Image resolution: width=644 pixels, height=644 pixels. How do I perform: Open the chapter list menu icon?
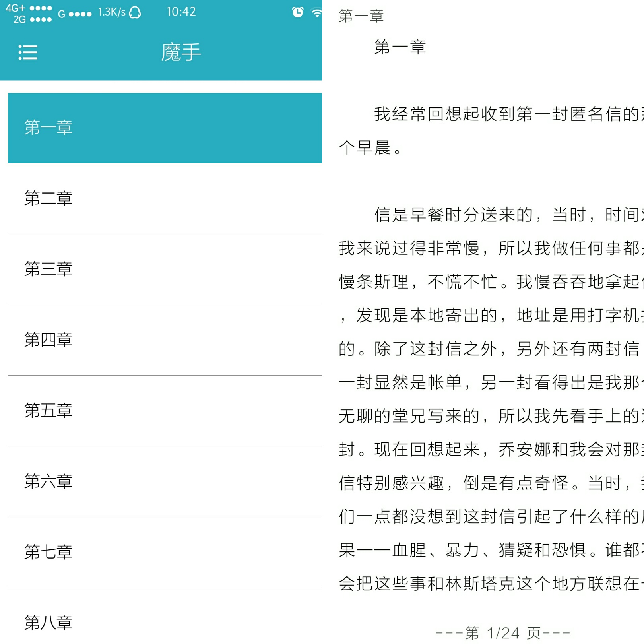click(x=27, y=52)
